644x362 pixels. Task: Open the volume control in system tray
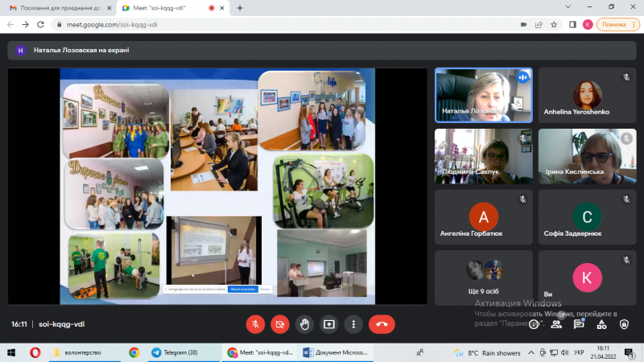click(x=565, y=352)
